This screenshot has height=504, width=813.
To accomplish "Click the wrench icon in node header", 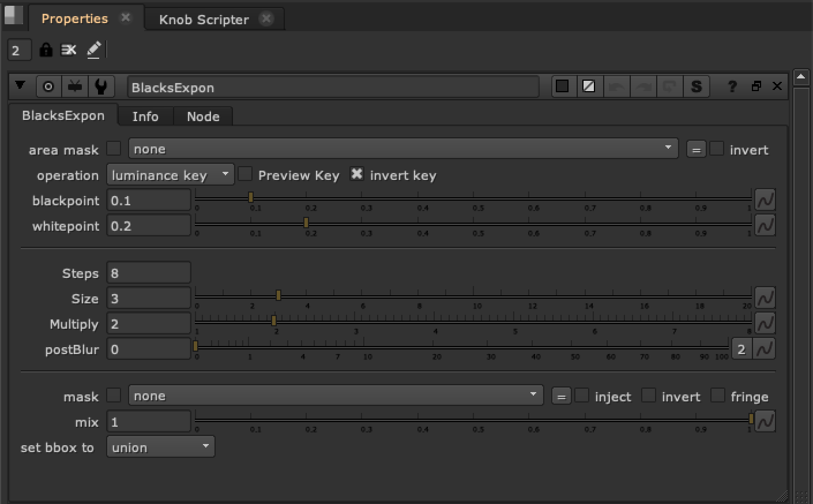I will click(x=101, y=86).
